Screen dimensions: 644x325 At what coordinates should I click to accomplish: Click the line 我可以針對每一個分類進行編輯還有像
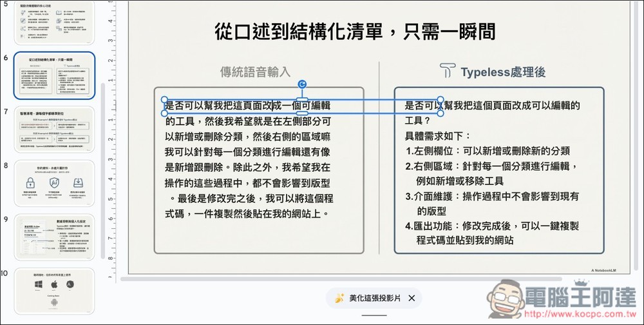pos(248,152)
